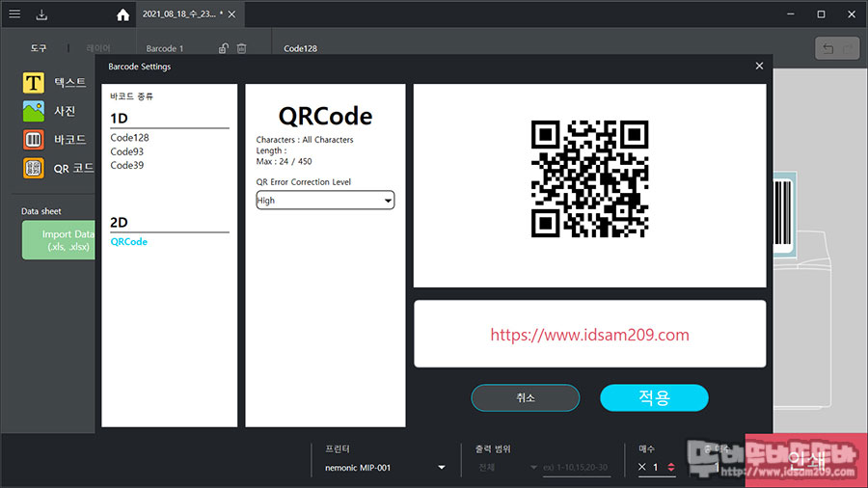Close the application window

pyautogui.click(x=852, y=14)
